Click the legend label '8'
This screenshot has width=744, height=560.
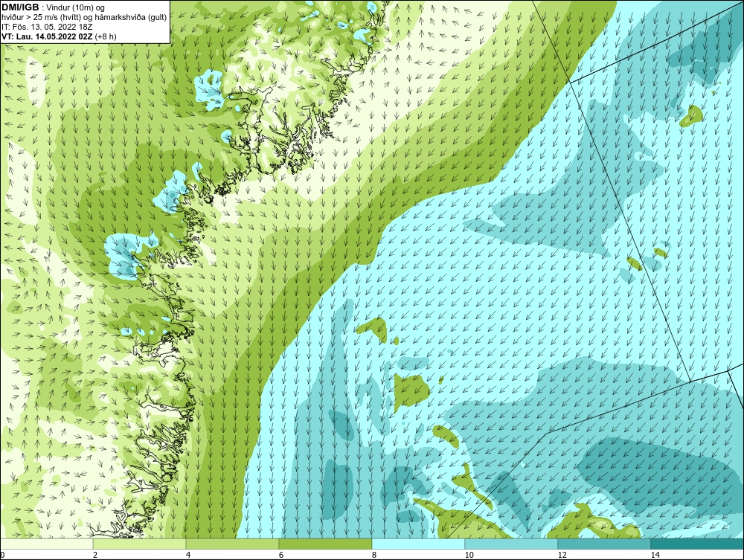(x=374, y=555)
